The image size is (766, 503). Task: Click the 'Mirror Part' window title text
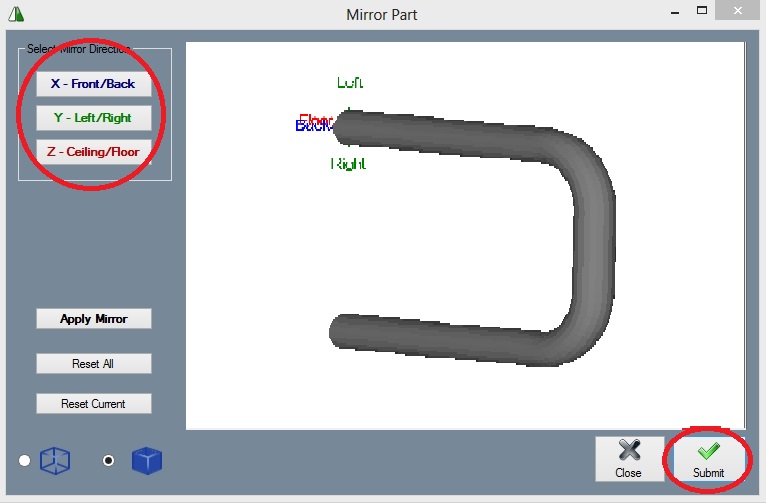[x=381, y=15]
